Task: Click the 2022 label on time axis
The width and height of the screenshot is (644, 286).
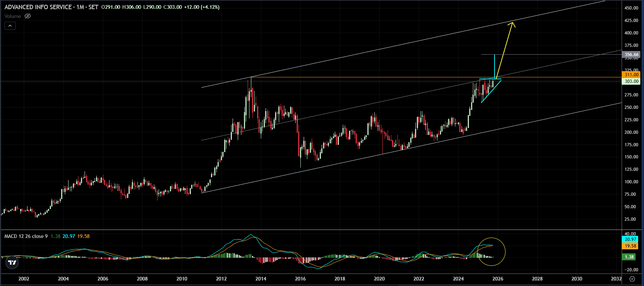Action: pyautogui.click(x=419, y=279)
